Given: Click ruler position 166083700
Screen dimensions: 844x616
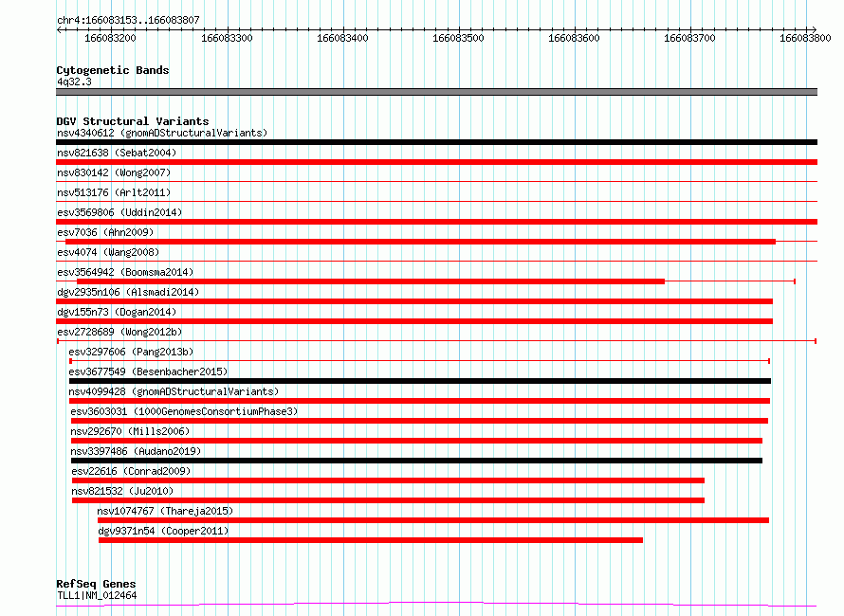Looking at the screenshot, I should point(689,38).
